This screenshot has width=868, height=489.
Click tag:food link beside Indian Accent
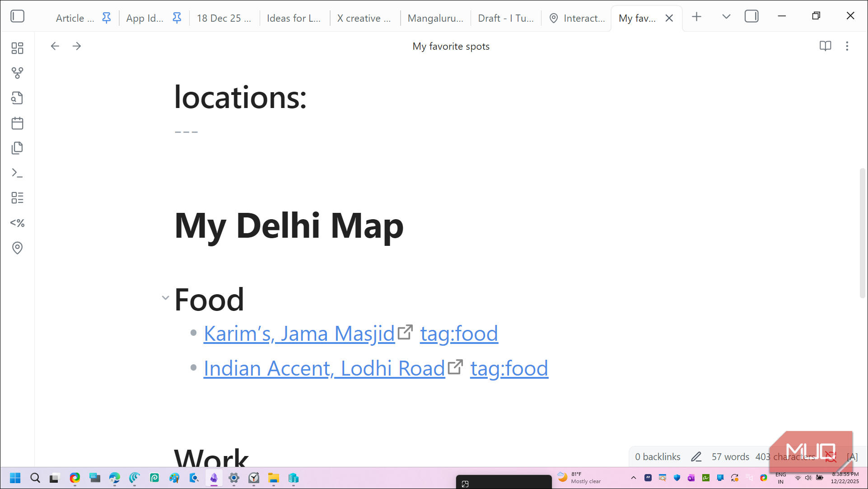pos(509,369)
